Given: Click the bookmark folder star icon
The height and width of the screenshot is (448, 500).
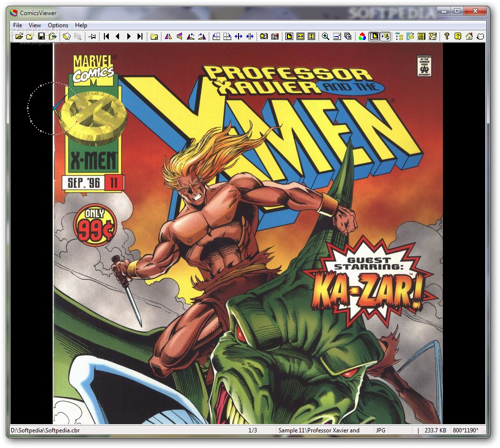Looking at the screenshot, I should pyautogui.click(x=154, y=37).
